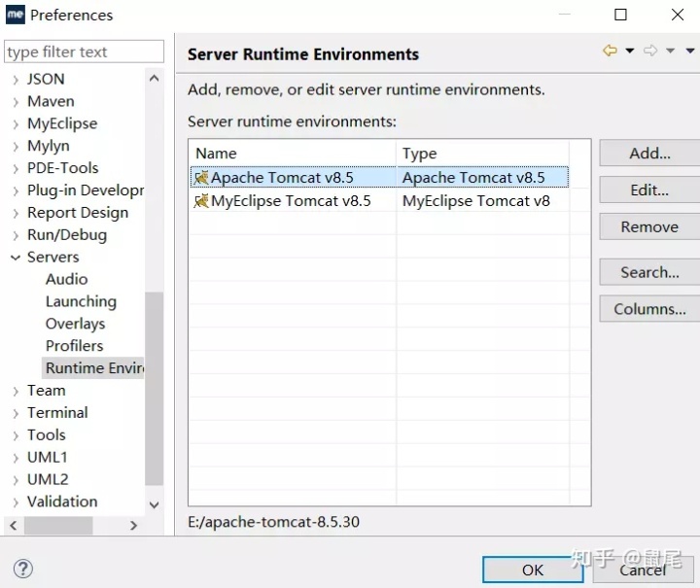Screen dimensions: 700x588
Task: Open the Columns... dialog button
Action: click(x=649, y=309)
